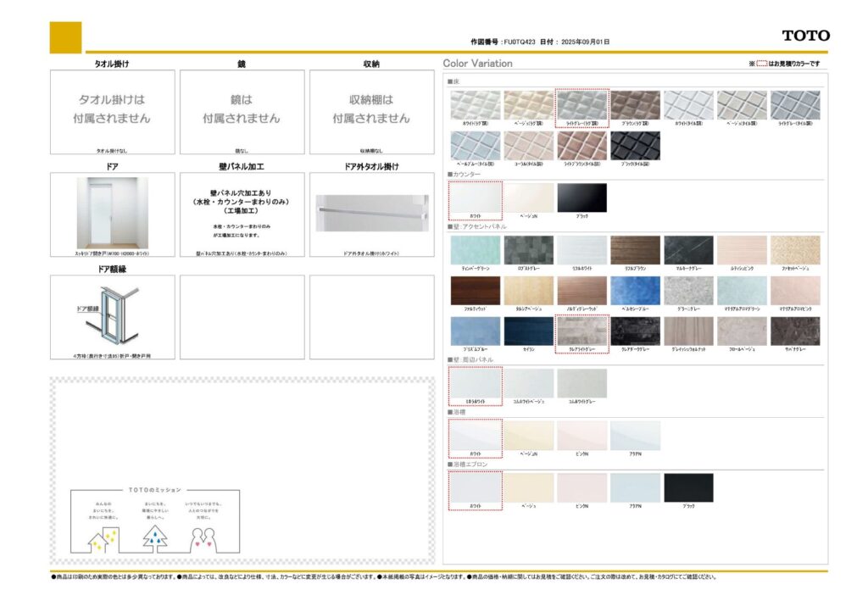Screen dimensions: 868x601
Task: Choose the grey surrounding wall panel swatch
Action: click(x=581, y=383)
